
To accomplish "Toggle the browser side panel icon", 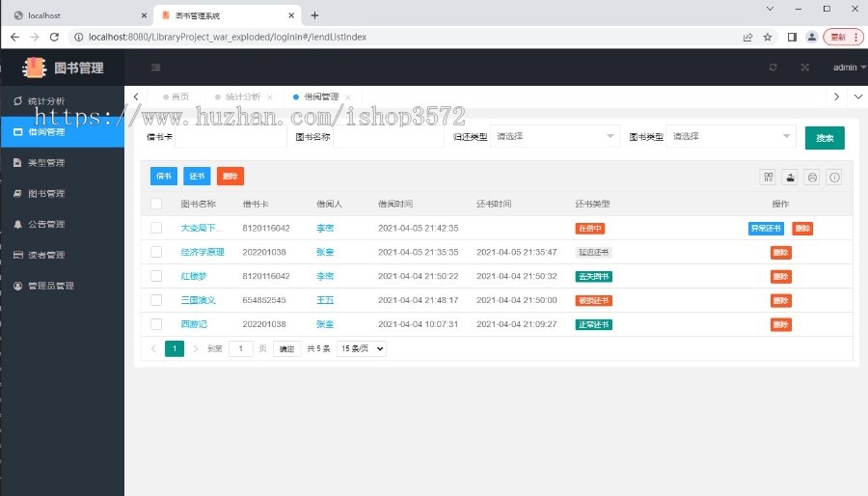I will [x=792, y=37].
